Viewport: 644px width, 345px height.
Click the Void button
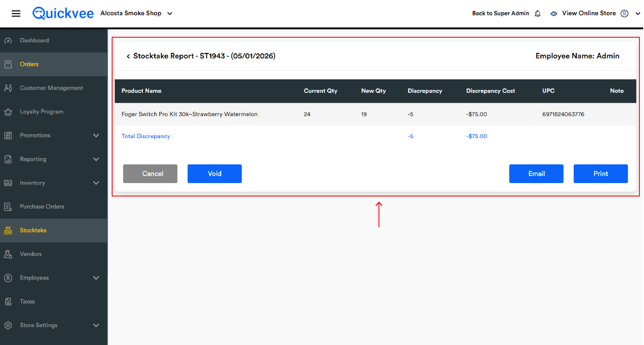(x=215, y=174)
